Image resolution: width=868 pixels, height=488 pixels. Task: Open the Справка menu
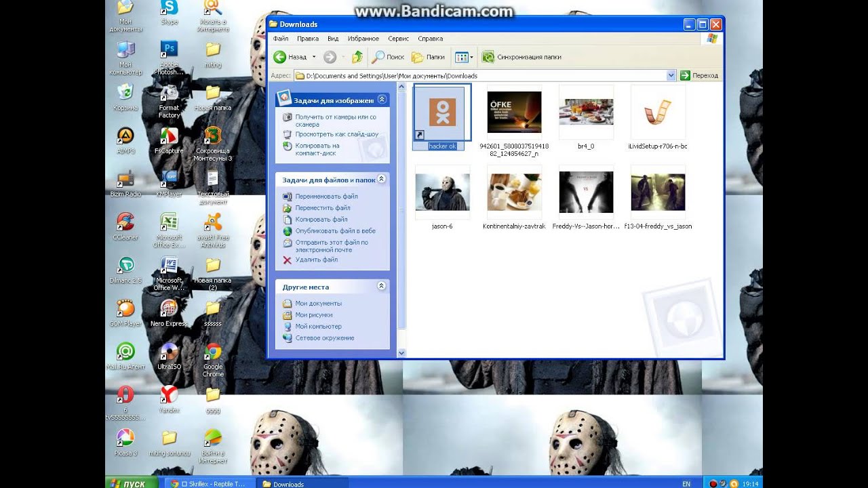[x=431, y=39]
